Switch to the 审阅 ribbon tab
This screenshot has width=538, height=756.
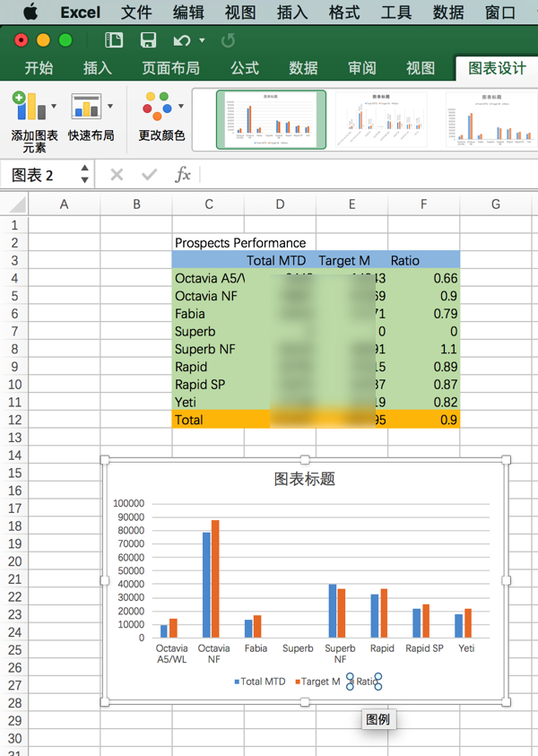[x=362, y=68]
